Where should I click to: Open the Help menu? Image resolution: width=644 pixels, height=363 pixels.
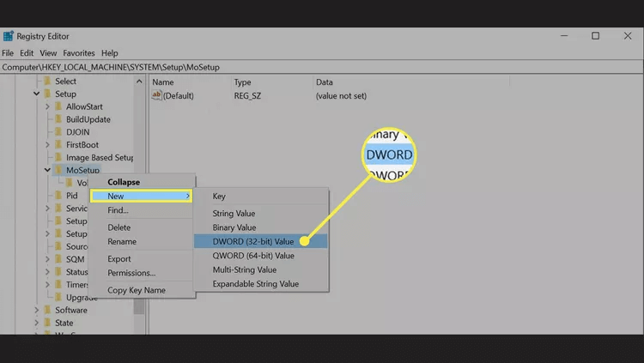point(110,53)
